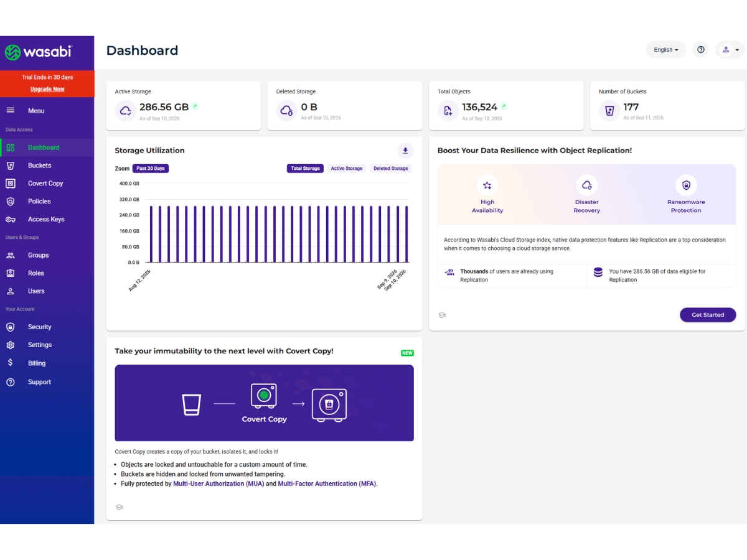The image size is (747, 560).
Task: Click the Upgrade Now link
Action: click(47, 89)
